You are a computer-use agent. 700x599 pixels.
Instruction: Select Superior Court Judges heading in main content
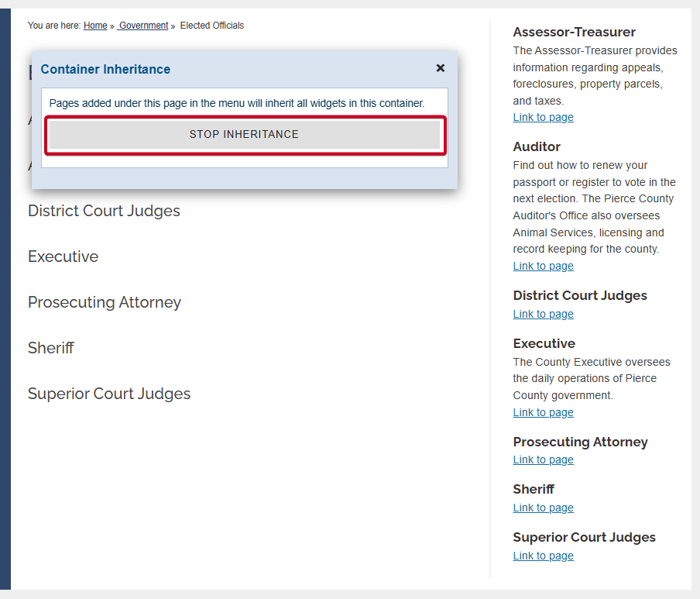point(109,394)
